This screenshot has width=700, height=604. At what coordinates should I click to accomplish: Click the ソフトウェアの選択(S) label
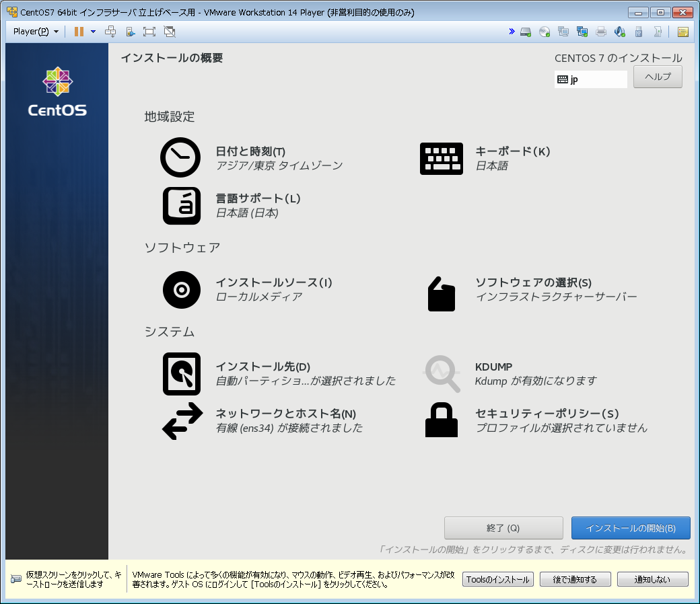pos(534,282)
